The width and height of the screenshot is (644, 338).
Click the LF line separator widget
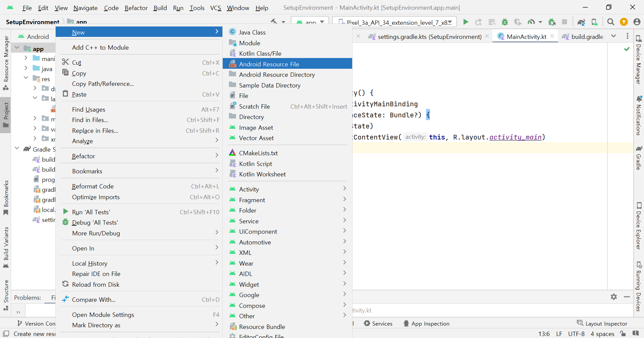coord(559,334)
